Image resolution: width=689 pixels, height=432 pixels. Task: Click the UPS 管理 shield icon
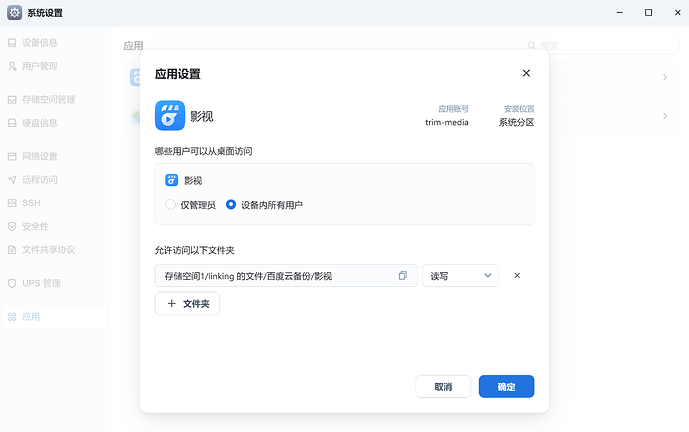12,283
